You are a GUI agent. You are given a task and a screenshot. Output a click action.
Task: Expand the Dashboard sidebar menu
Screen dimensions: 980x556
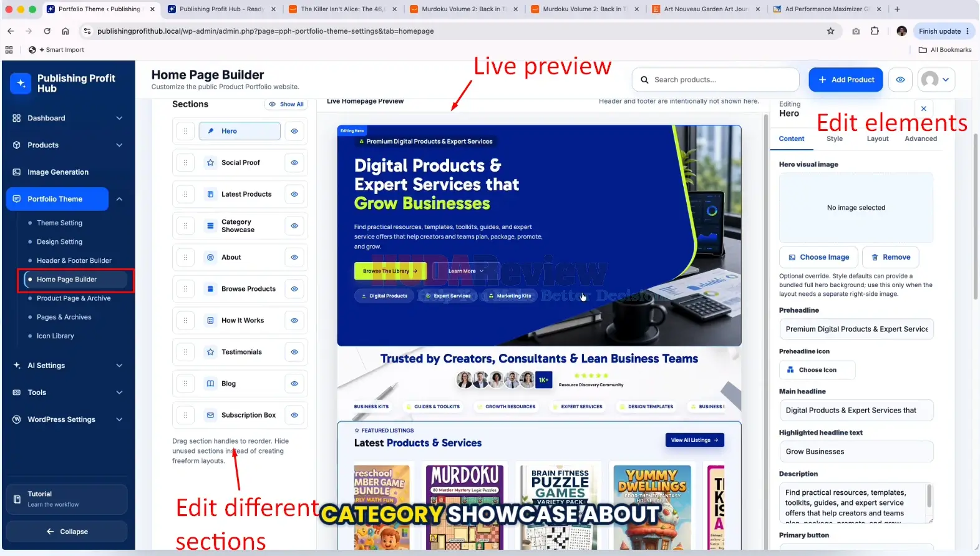(119, 118)
